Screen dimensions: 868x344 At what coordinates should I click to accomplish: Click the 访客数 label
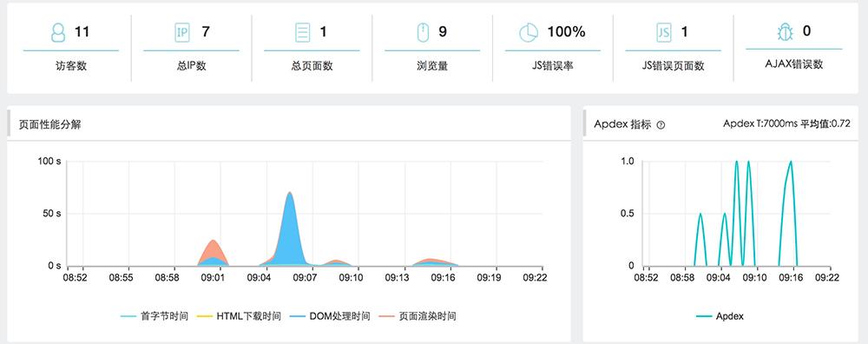pyautogui.click(x=71, y=67)
